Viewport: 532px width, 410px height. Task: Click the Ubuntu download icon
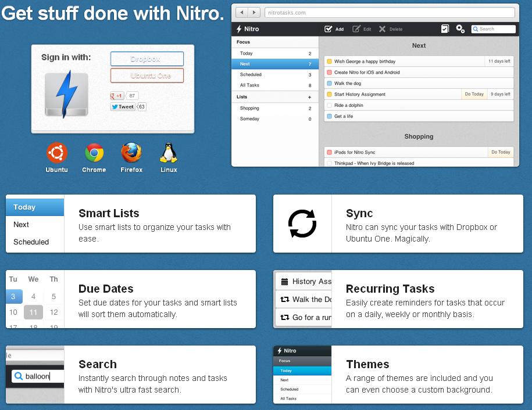(57, 153)
